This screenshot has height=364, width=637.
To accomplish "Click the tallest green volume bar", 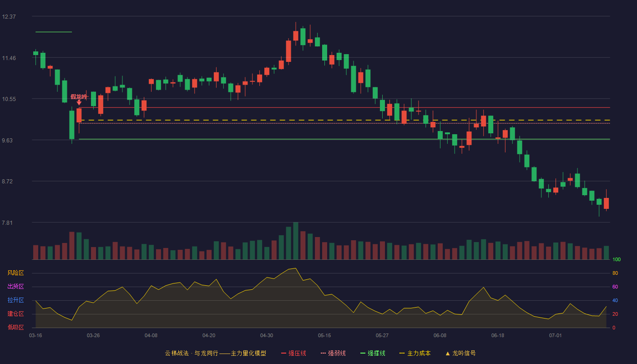I will click(296, 241).
